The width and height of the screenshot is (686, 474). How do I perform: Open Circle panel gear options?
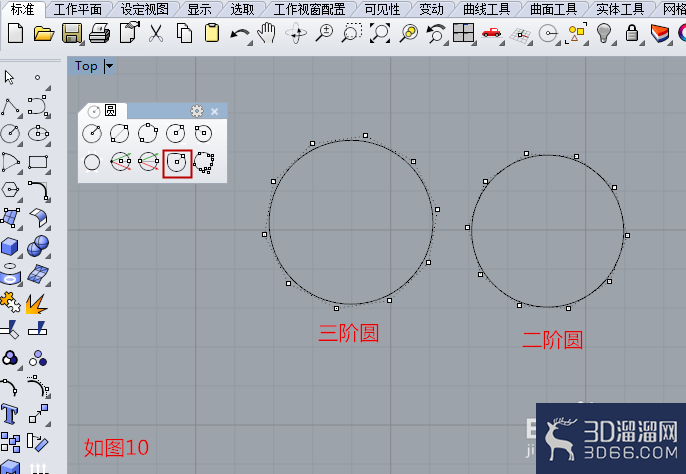pos(197,111)
